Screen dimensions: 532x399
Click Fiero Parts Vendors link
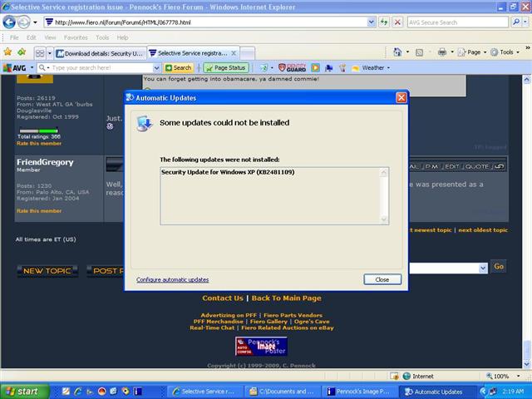point(293,315)
